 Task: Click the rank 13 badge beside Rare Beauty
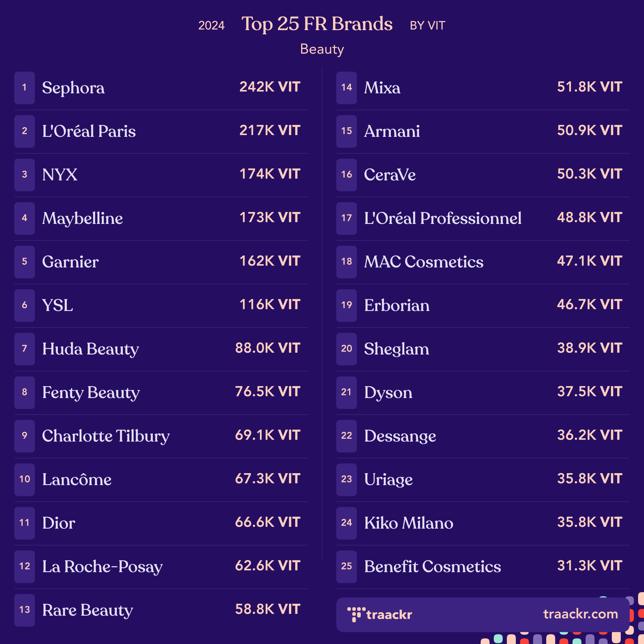coord(24,610)
